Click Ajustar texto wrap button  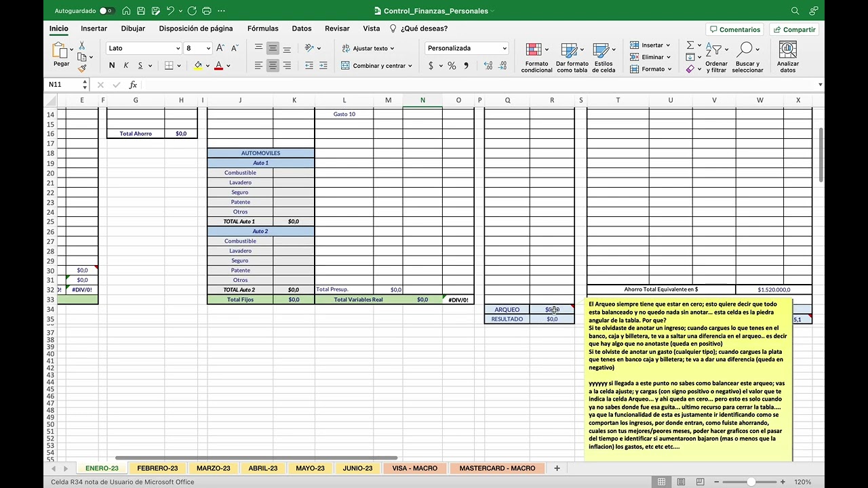368,48
